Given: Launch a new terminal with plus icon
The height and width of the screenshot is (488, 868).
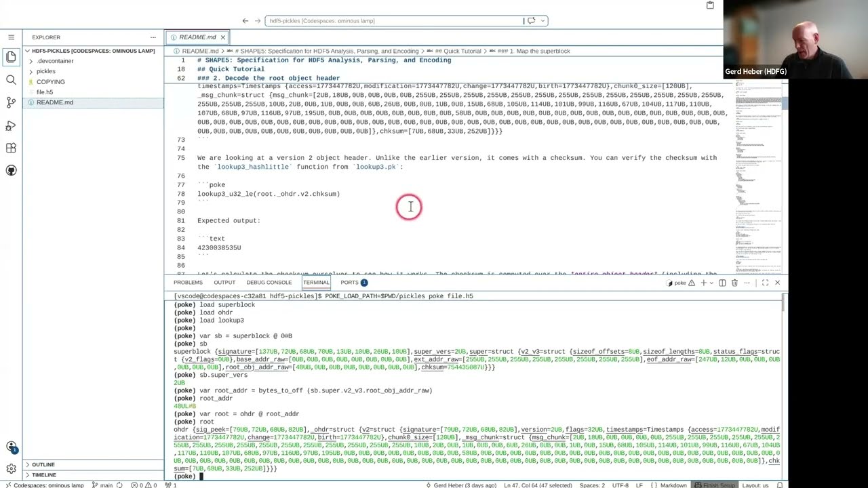Looking at the screenshot, I should [703, 283].
